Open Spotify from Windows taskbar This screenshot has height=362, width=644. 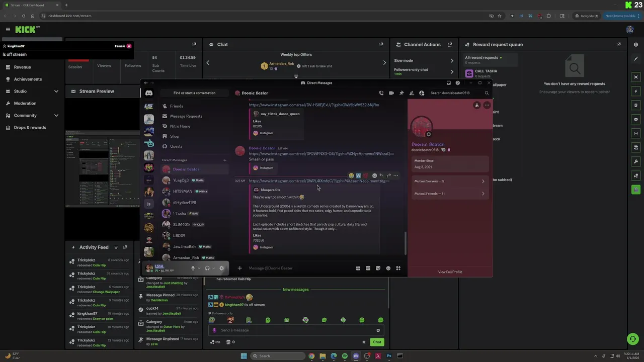click(345, 356)
